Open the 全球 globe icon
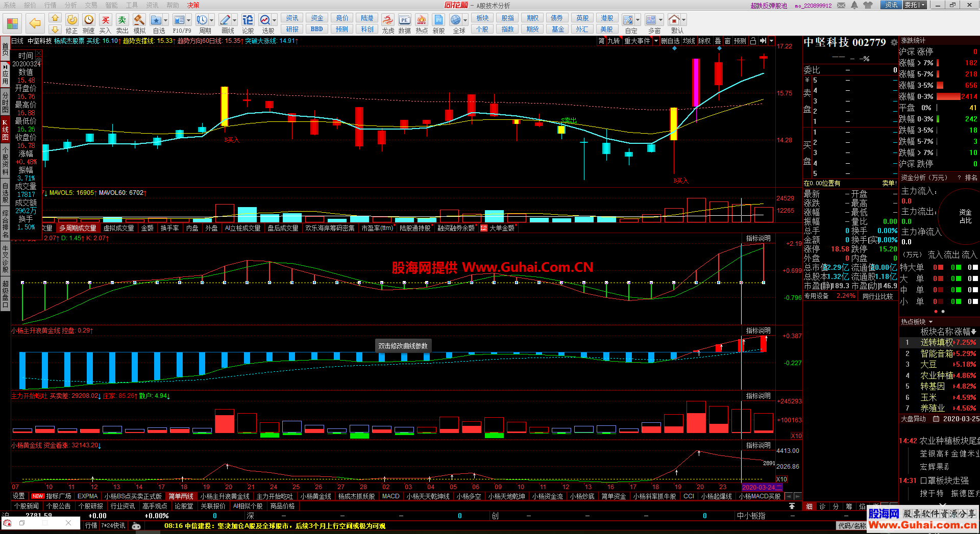 pyautogui.click(x=456, y=20)
